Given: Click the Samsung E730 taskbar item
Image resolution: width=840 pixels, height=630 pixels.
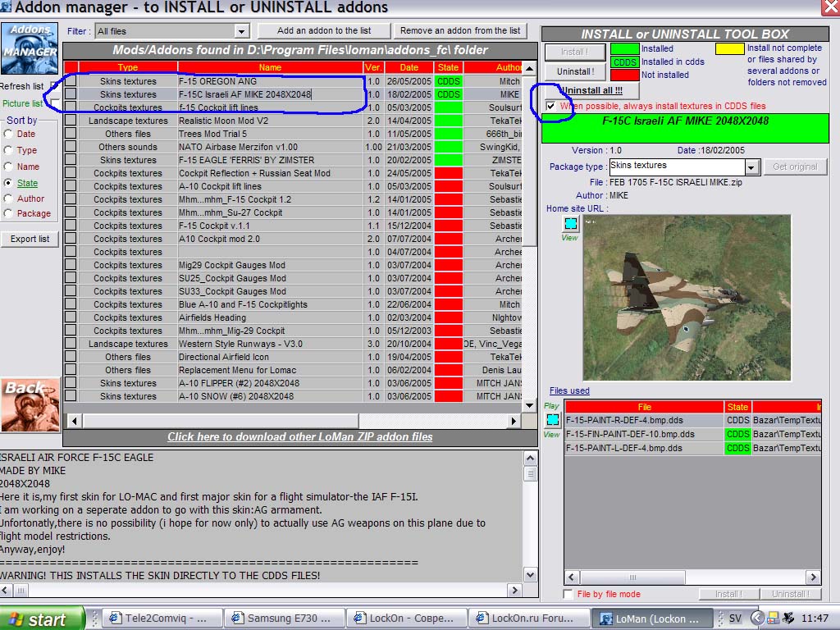Looking at the screenshot, I should coord(282,619).
